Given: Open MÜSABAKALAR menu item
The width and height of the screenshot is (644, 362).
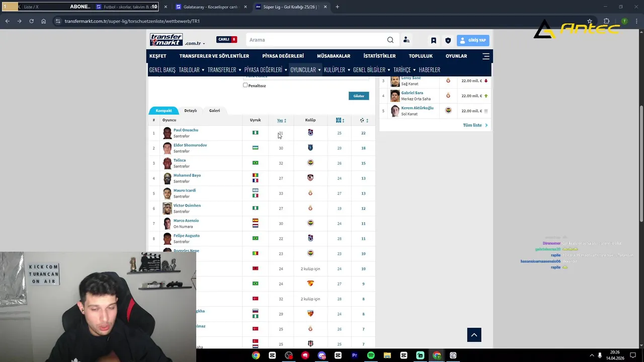Looking at the screenshot, I should point(334,56).
